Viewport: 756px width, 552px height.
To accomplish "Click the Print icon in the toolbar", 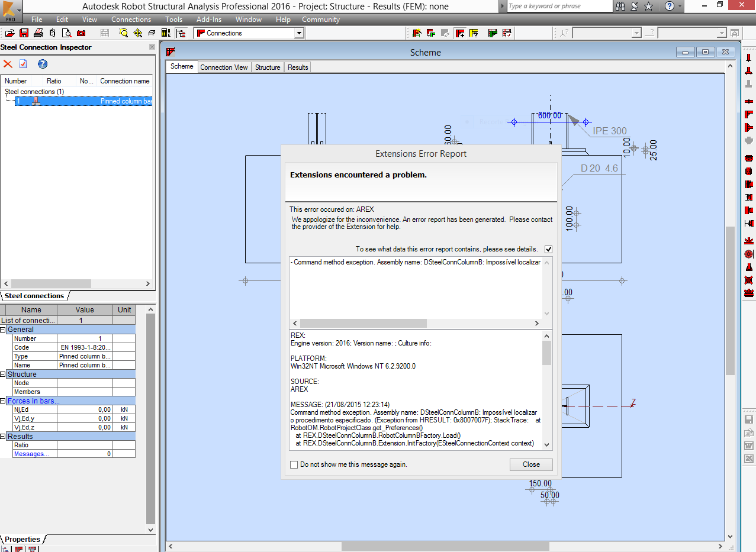I will pos(38,33).
